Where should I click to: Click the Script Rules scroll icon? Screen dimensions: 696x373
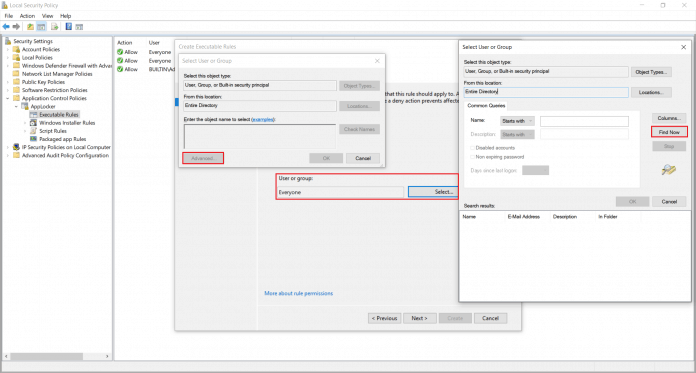tap(33, 131)
